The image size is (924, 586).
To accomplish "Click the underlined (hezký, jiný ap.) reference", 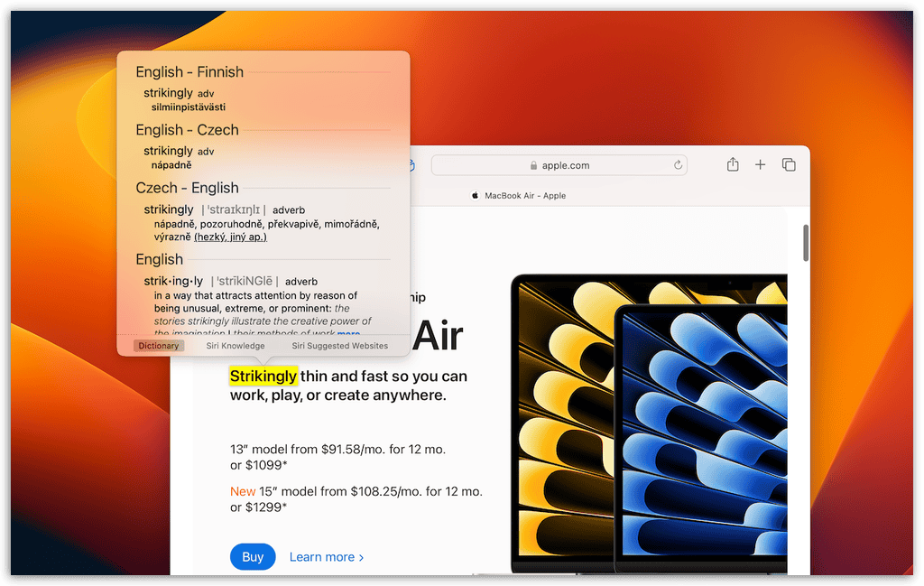I will tap(230, 237).
